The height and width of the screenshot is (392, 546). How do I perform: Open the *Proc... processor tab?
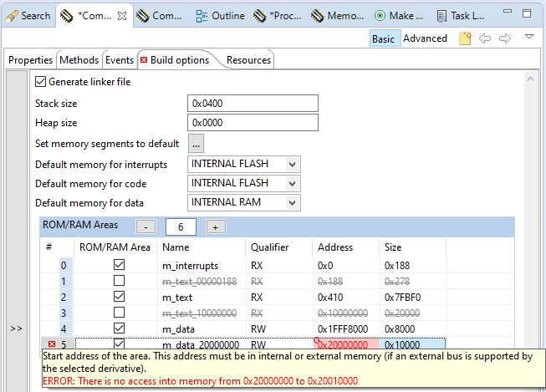click(278, 16)
